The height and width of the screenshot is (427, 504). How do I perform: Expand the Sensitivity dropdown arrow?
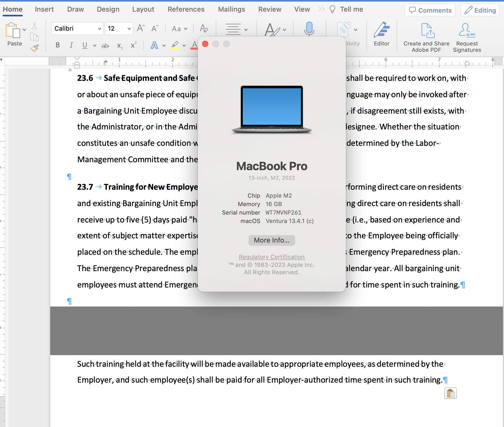click(356, 30)
